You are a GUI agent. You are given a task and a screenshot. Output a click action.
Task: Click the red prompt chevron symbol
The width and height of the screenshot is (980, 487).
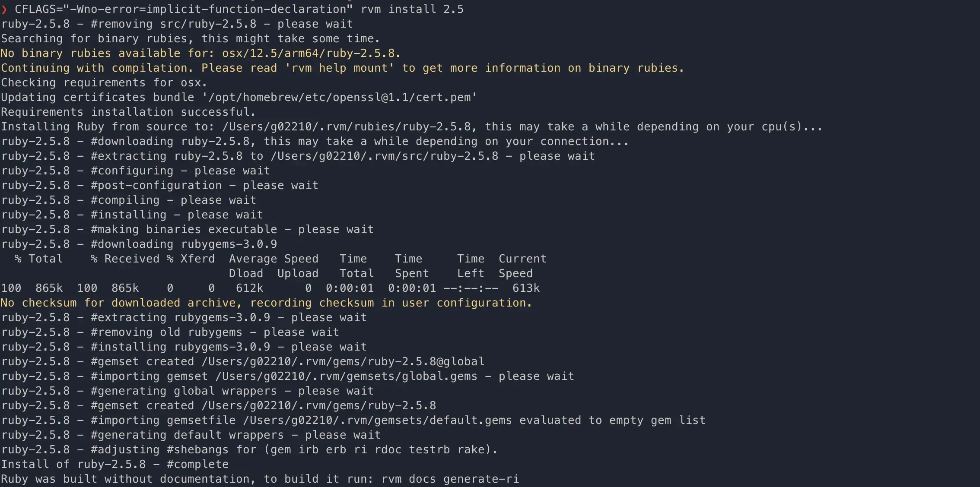pyautogui.click(x=4, y=9)
